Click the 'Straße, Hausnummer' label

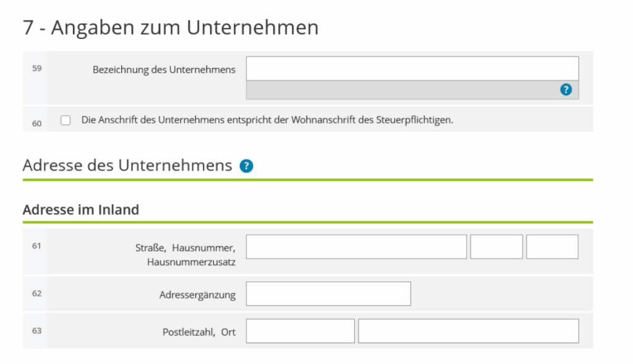click(x=185, y=248)
